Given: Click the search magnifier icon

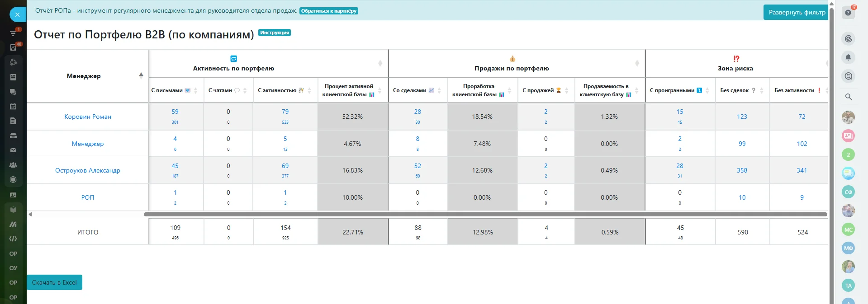Looking at the screenshot, I should pyautogui.click(x=848, y=97).
